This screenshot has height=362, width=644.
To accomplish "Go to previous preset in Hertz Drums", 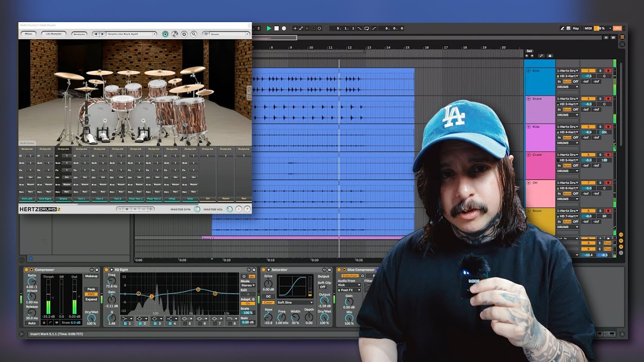I will [x=96, y=34].
